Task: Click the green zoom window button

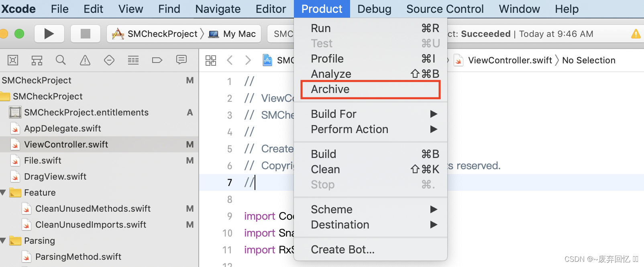Action: click(x=19, y=34)
